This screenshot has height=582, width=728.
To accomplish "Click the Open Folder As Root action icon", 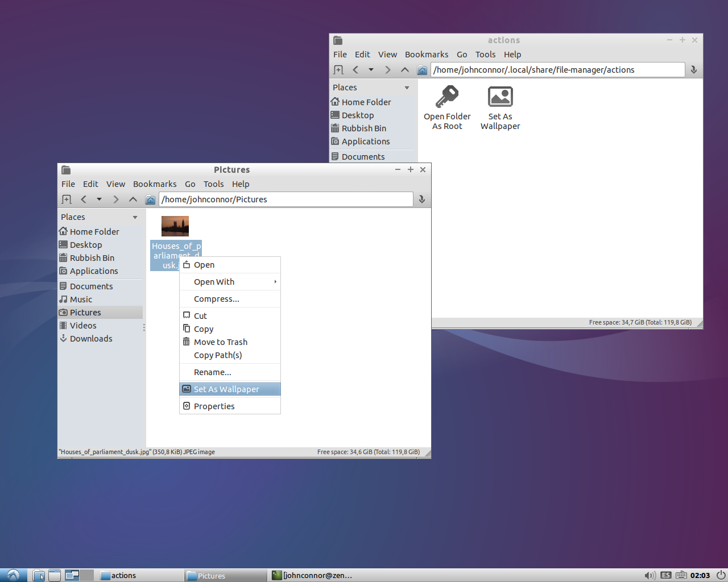I will click(x=447, y=97).
